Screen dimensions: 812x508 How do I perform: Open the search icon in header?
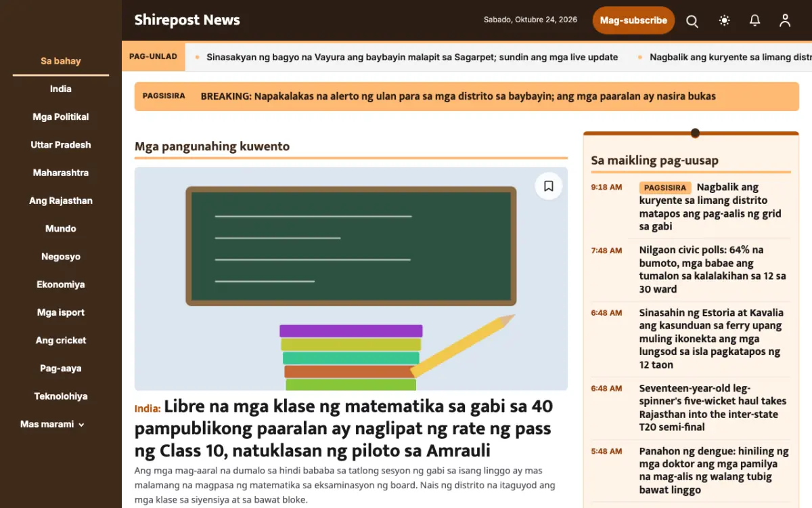(x=692, y=21)
